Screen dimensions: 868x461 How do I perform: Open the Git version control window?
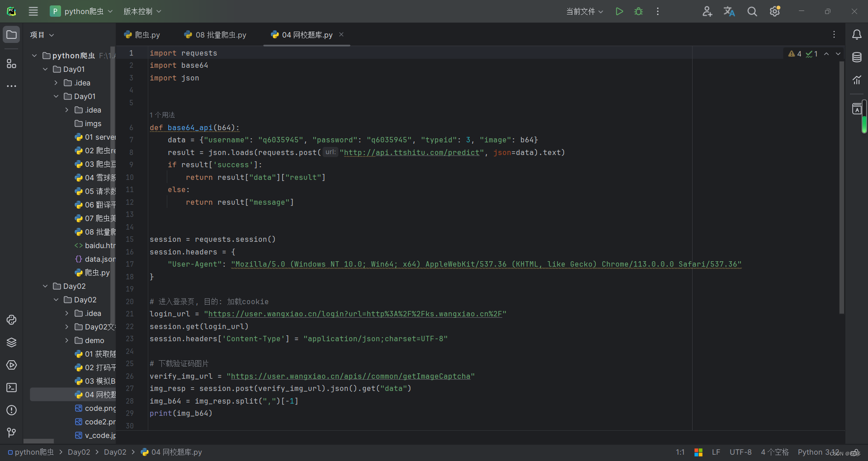coord(12,433)
